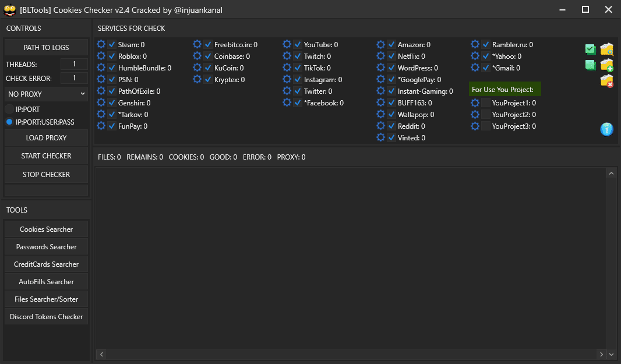Click the THREADS input field
Image resolution: width=621 pixels, height=364 pixels.
(x=74, y=64)
